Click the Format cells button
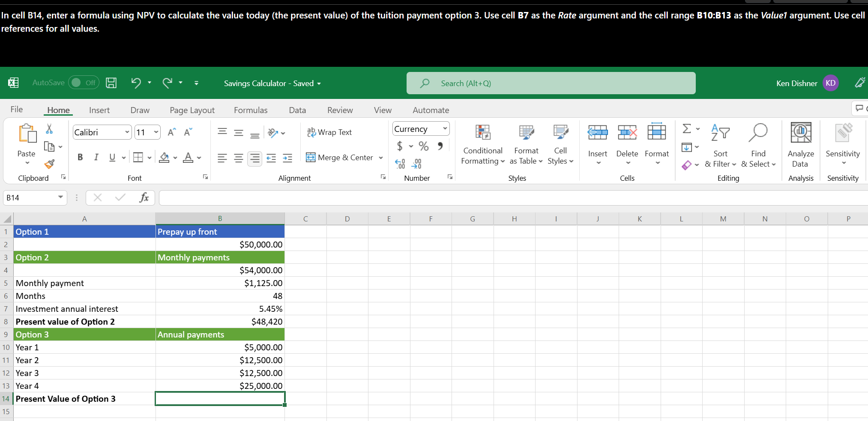This screenshot has width=868, height=421. tap(657, 145)
